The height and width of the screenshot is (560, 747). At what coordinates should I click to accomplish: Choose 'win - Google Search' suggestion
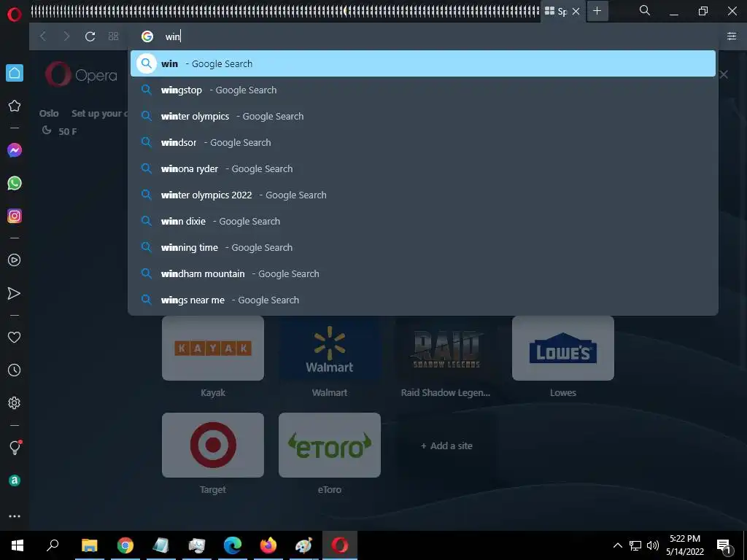[x=423, y=64]
